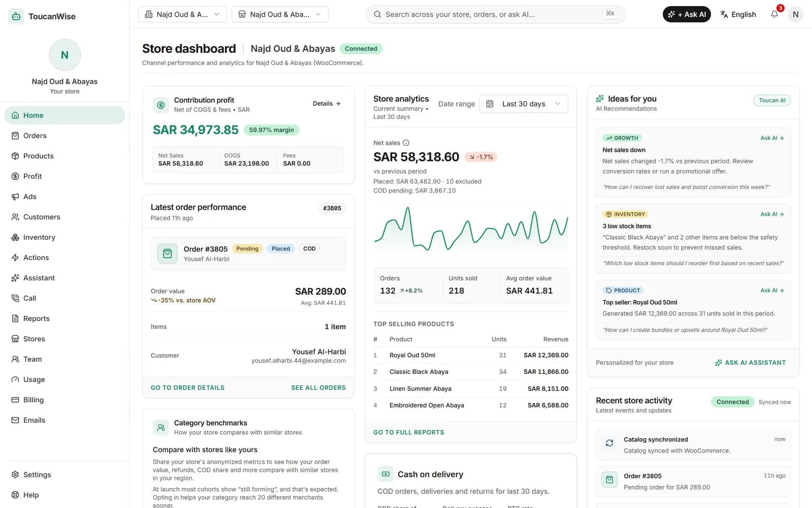Click the Reports document icon
Viewport: 812px width, 508px height.
click(x=15, y=319)
